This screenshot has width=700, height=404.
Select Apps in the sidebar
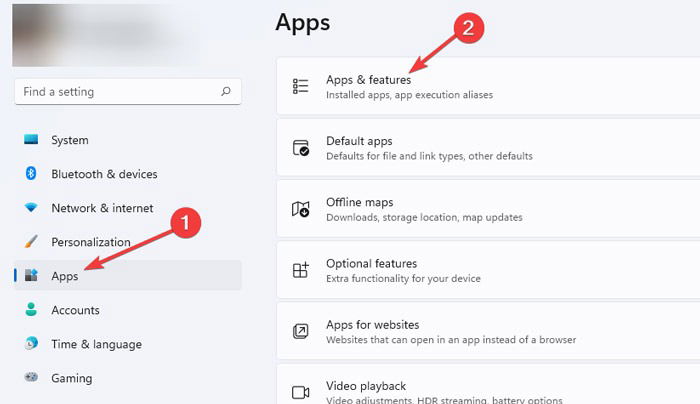128,275
